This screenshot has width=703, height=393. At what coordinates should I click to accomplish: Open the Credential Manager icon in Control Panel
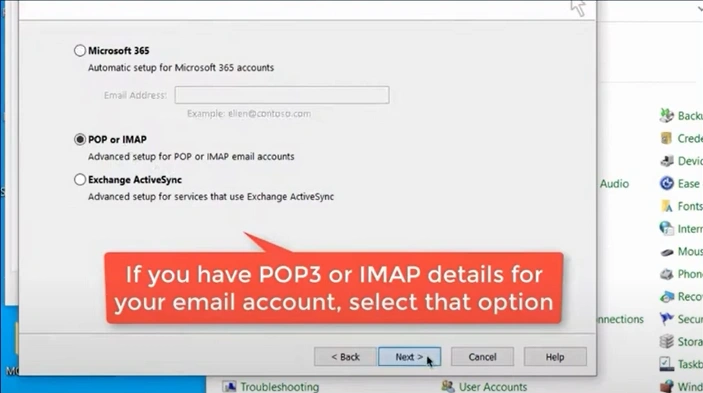click(x=667, y=138)
